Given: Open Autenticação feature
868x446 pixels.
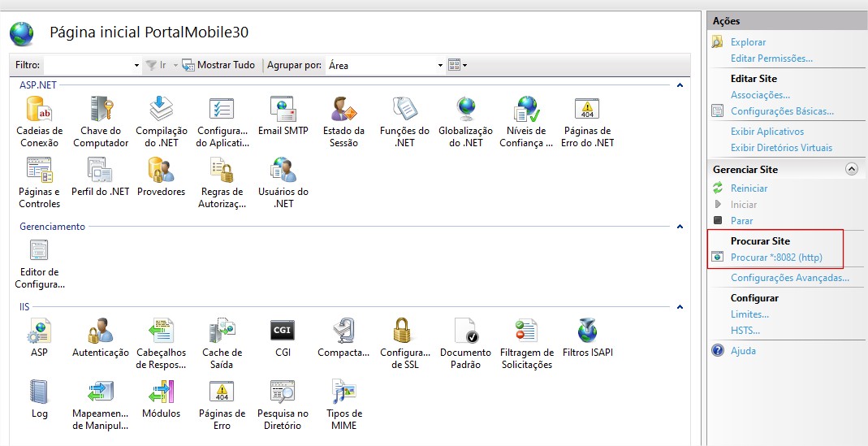Looking at the screenshot, I should 100,338.
